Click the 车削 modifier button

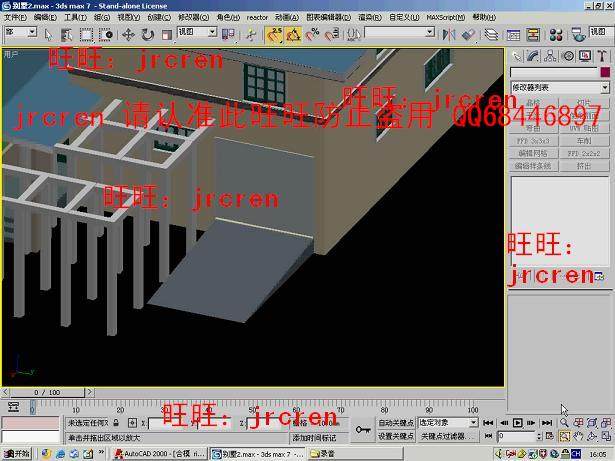point(584,140)
